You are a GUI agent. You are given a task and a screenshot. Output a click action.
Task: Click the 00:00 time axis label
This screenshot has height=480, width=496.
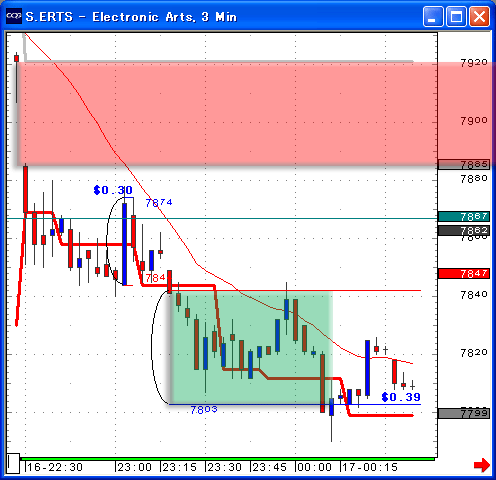315,467
